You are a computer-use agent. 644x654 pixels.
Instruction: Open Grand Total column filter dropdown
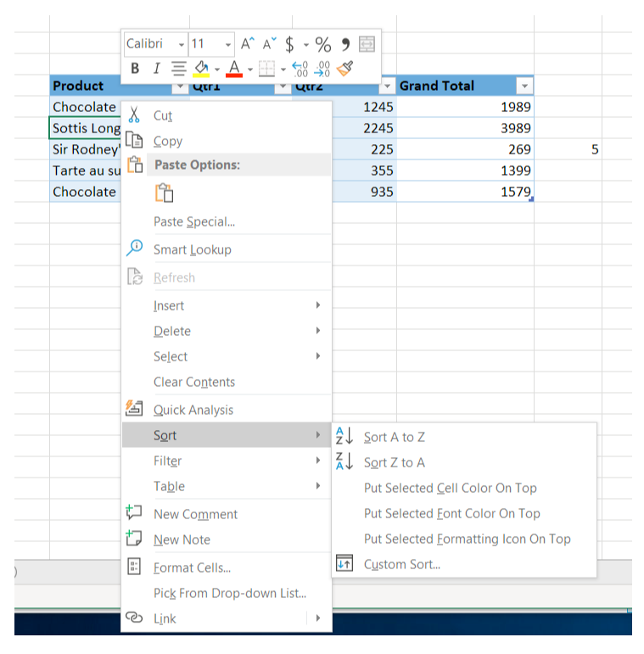pos(524,87)
